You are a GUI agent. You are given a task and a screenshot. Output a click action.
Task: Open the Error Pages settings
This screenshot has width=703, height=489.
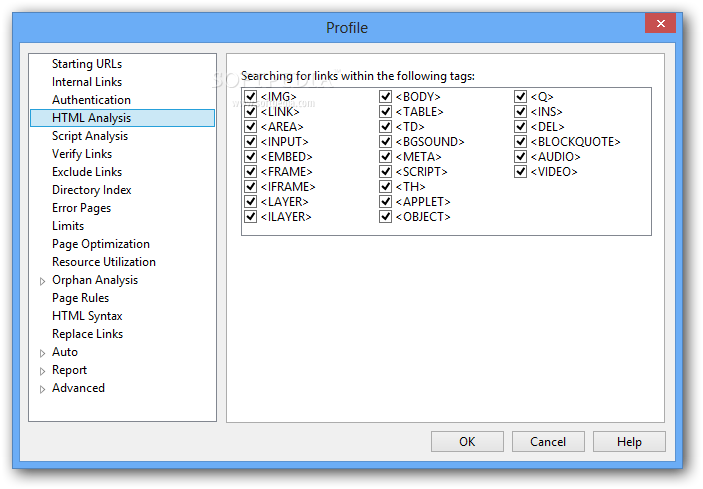pyautogui.click(x=81, y=208)
